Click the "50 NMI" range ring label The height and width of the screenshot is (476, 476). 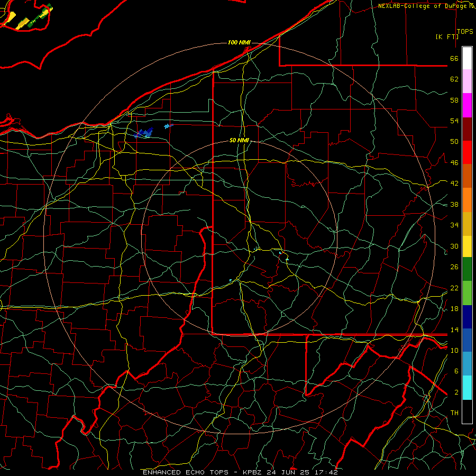pos(239,140)
